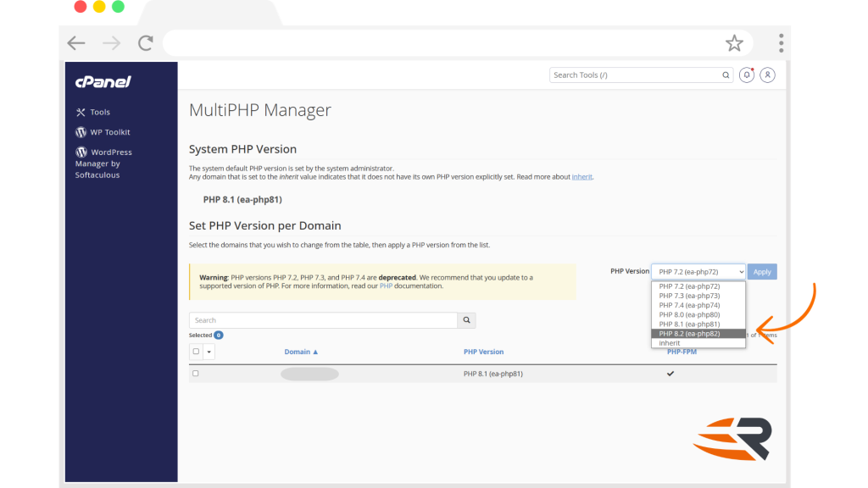868x488 pixels.
Task: Open WordPress Manager by Softaculous
Action: (x=103, y=164)
